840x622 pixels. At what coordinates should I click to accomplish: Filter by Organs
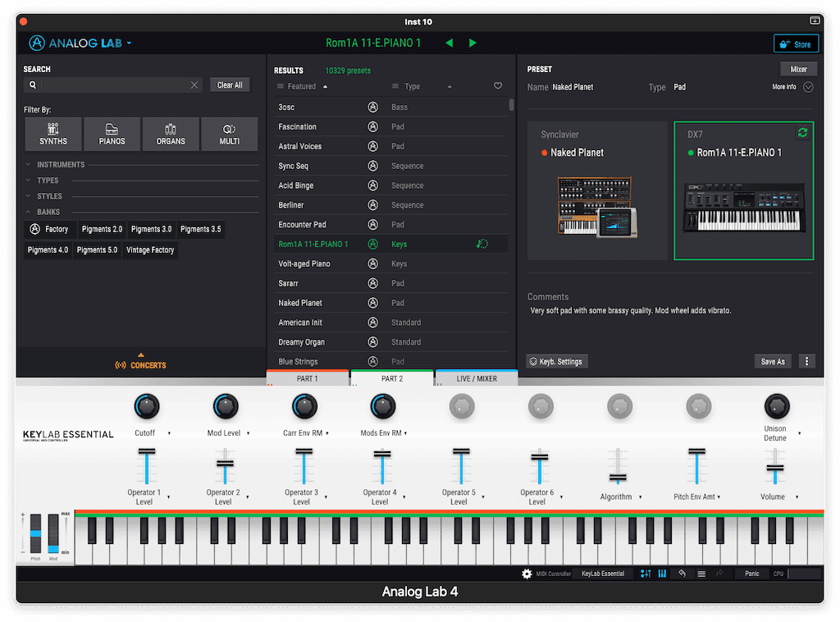pos(171,134)
